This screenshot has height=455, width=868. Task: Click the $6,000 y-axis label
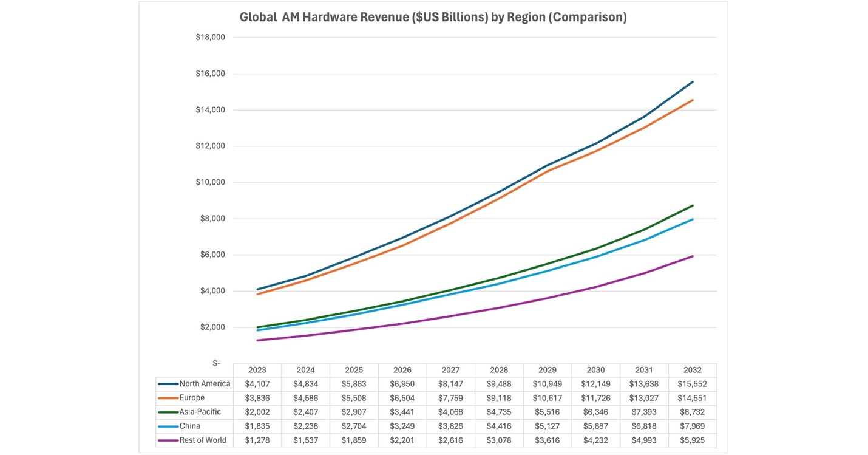212,255
